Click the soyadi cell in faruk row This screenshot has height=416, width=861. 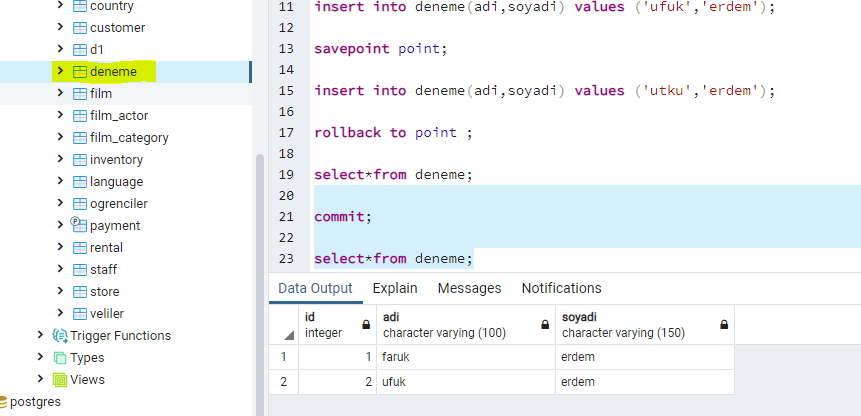[x=645, y=357]
